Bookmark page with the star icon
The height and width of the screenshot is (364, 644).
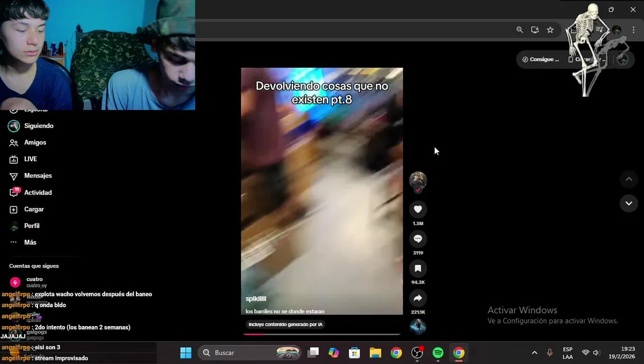550,30
